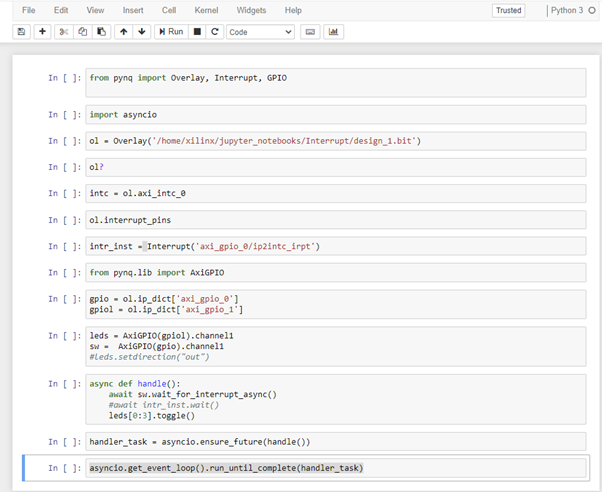Interrupt the kernel with stop icon
602x492 pixels.
197,32
